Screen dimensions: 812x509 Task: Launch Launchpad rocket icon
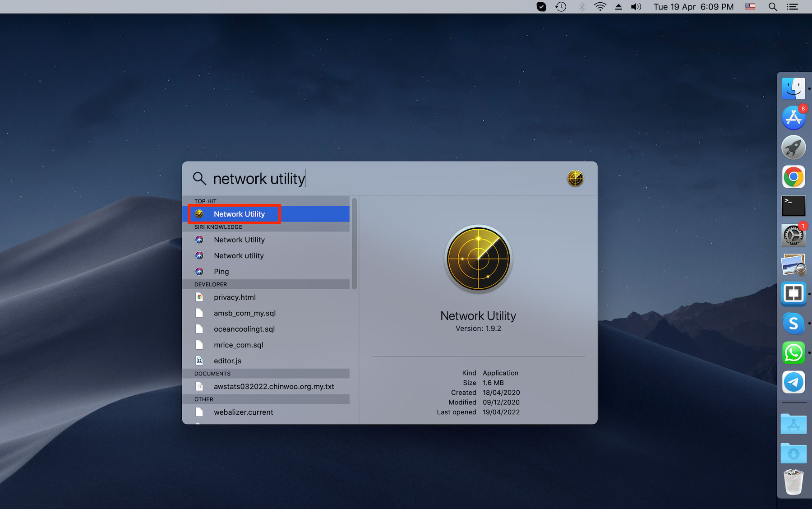click(x=793, y=147)
